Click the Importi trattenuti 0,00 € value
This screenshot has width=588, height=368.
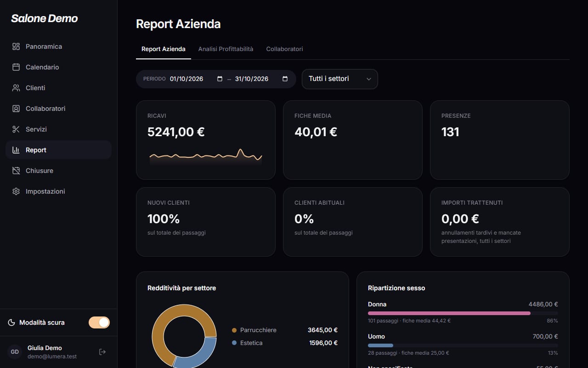[x=460, y=218]
